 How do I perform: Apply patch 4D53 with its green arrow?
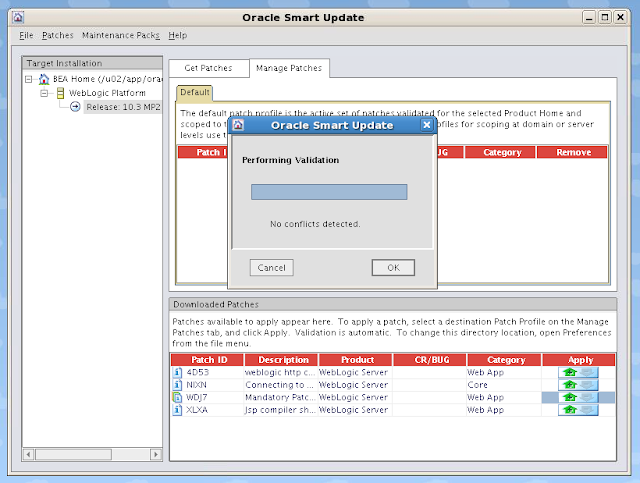(570, 372)
